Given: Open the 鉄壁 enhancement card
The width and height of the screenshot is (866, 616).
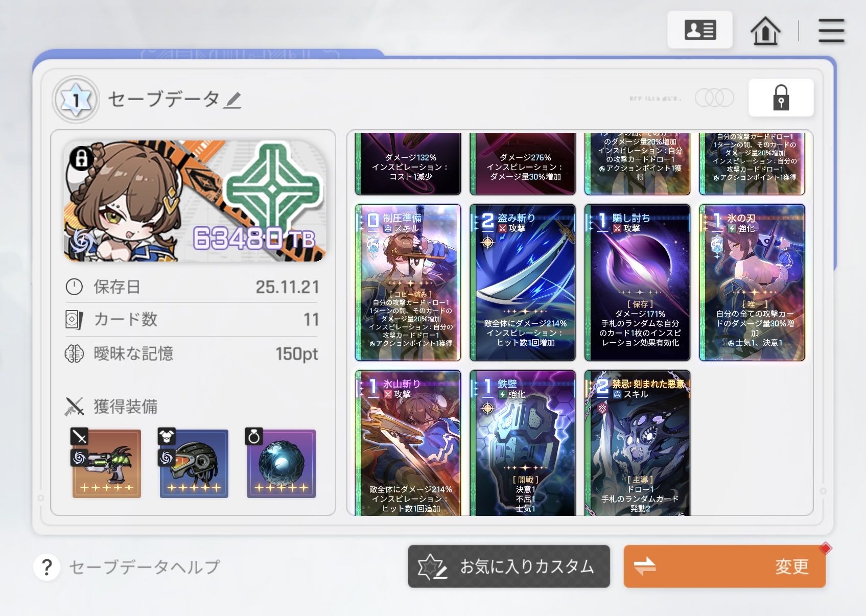Looking at the screenshot, I should [522, 443].
